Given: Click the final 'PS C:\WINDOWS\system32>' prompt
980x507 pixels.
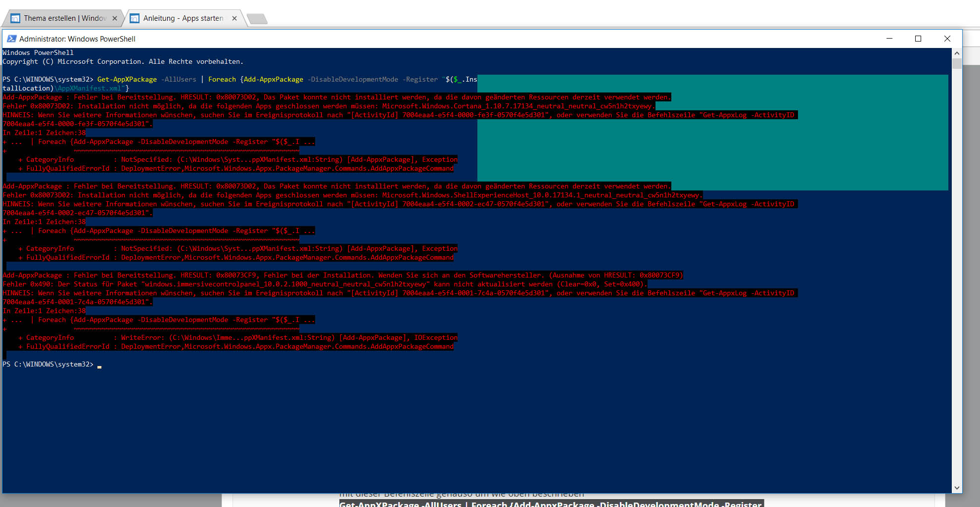Looking at the screenshot, I should 48,364.
